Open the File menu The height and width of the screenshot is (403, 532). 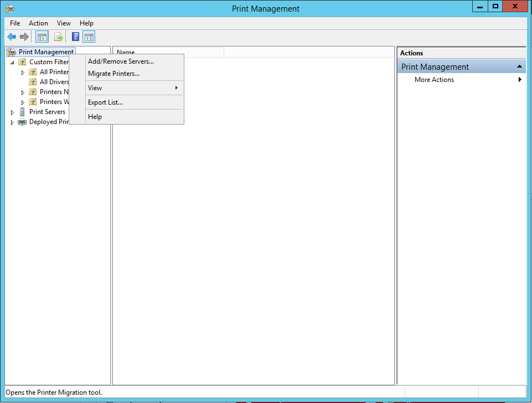[x=15, y=23]
